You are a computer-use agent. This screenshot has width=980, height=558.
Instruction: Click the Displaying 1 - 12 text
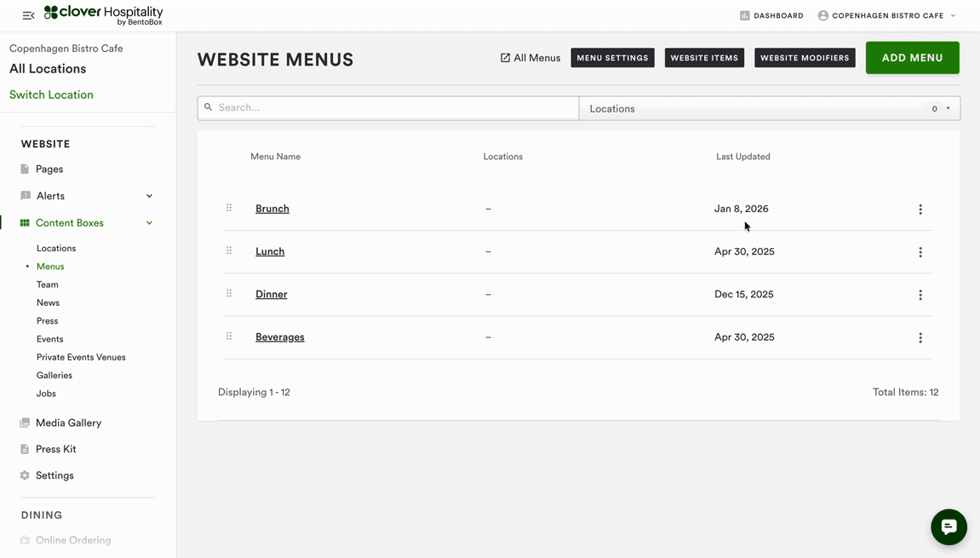pos(254,392)
